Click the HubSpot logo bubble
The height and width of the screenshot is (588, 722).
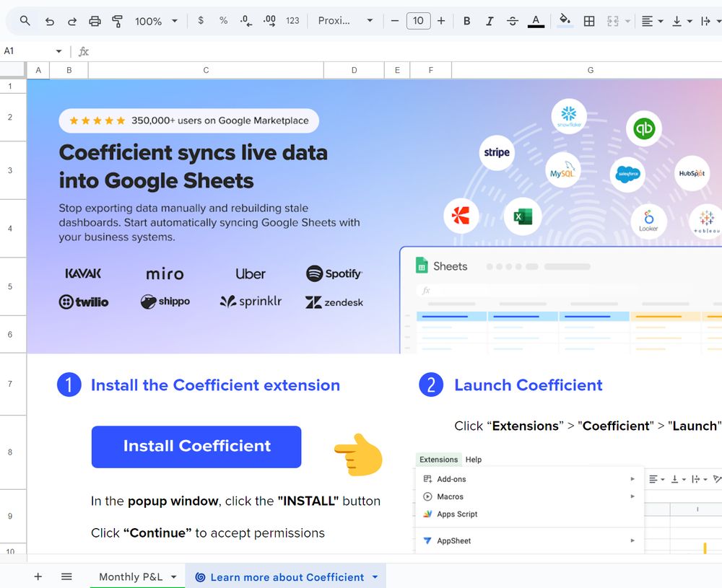coord(692,173)
